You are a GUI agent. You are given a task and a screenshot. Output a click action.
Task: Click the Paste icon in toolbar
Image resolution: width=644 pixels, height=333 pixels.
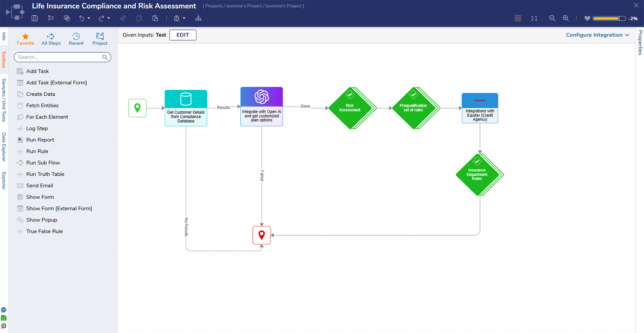pyautogui.click(x=155, y=18)
